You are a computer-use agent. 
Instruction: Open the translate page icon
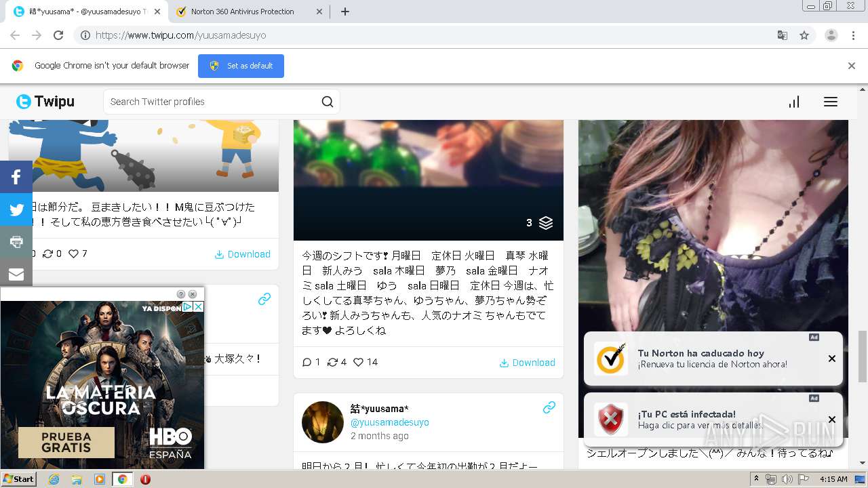pos(782,35)
